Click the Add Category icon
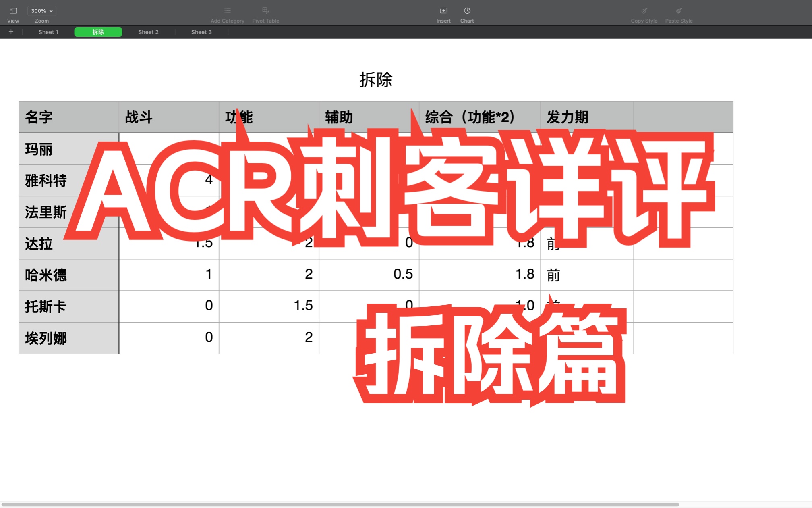Viewport: 812px width, 508px height. [228, 10]
